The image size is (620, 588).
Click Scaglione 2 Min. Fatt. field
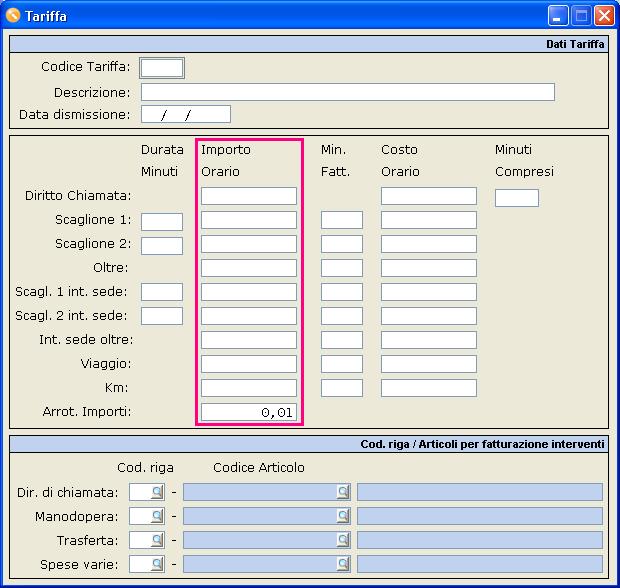tap(342, 244)
